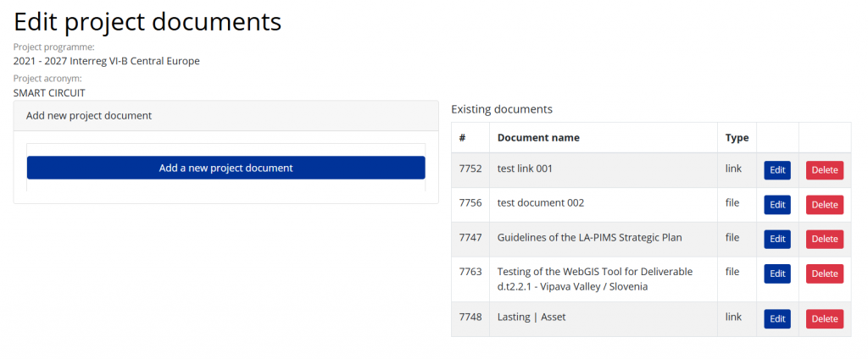Edit Guidelines of the LA-PIMS Strategic Plan
Screen dimensions: 868x359
[776, 240]
